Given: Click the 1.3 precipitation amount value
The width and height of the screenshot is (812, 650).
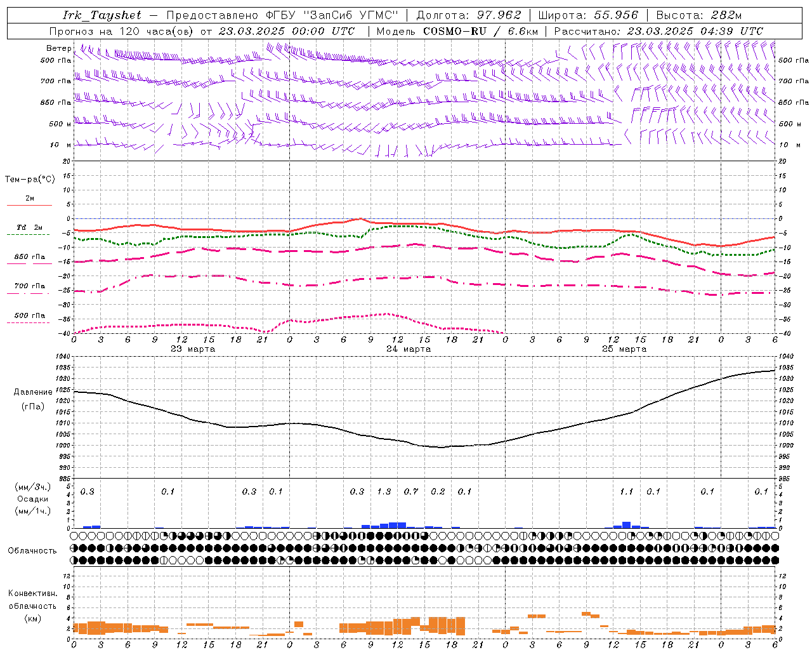Looking at the screenshot, I should click(384, 491).
